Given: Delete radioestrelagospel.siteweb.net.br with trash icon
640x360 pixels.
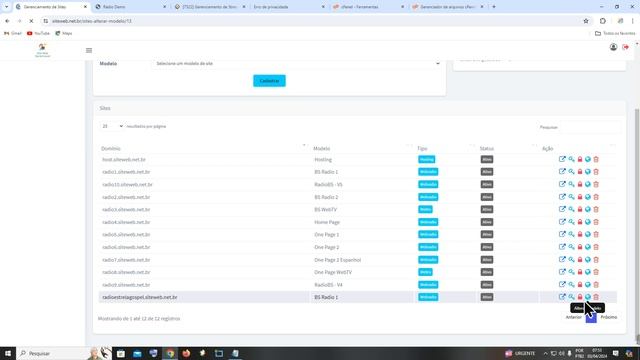Looking at the screenshot, I should coord(596,297).
